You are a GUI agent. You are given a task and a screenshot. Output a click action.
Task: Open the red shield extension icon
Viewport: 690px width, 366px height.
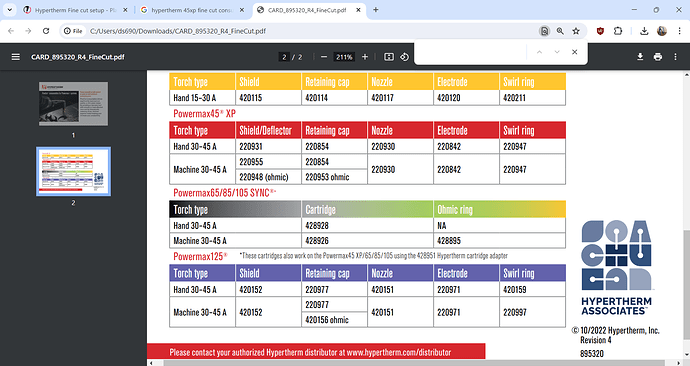(x=600, y=31)
